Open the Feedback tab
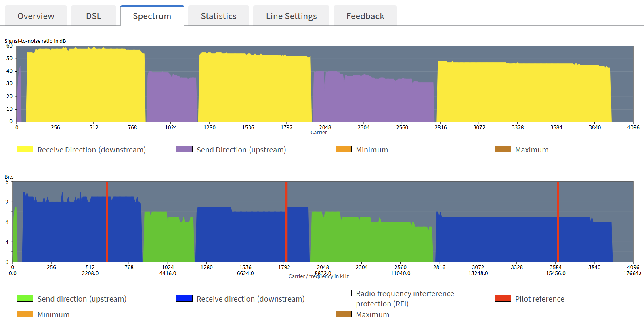This screenshot has width=644, height=327. (x=365, y=16)
